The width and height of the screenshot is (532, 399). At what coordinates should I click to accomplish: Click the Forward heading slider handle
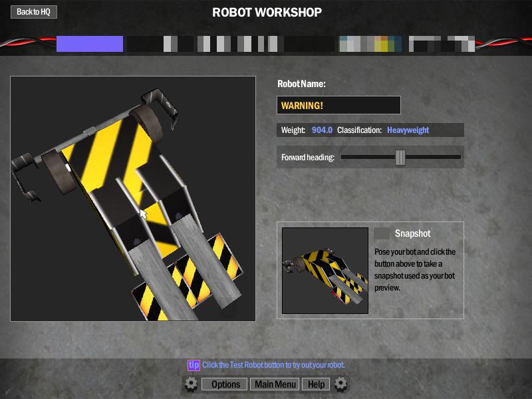tap(400, 158)
